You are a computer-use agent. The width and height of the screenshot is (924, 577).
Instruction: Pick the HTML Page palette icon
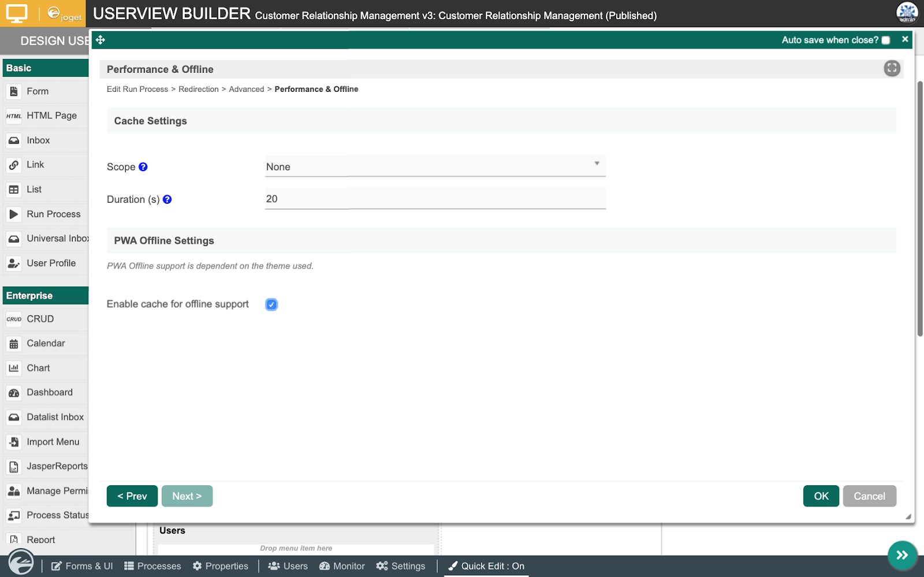coord(14,116)
